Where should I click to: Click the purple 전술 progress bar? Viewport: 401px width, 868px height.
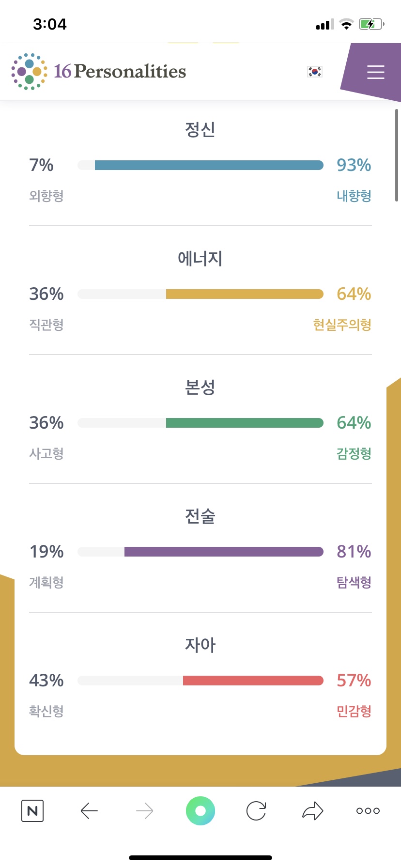point(223,552)
